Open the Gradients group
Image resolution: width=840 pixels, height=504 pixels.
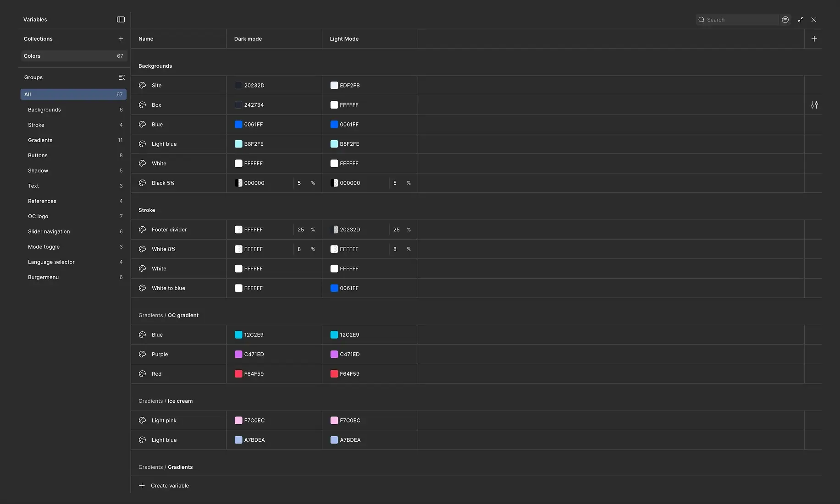73,140
